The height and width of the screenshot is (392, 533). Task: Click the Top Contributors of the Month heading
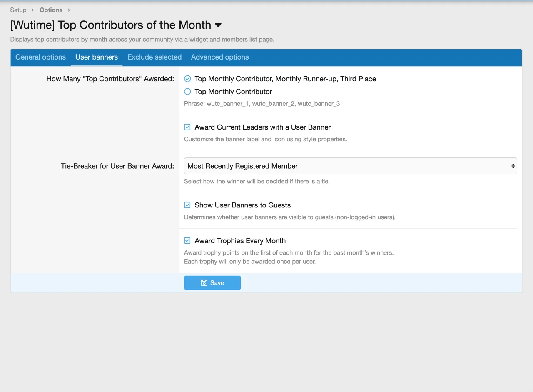(111, 25)
